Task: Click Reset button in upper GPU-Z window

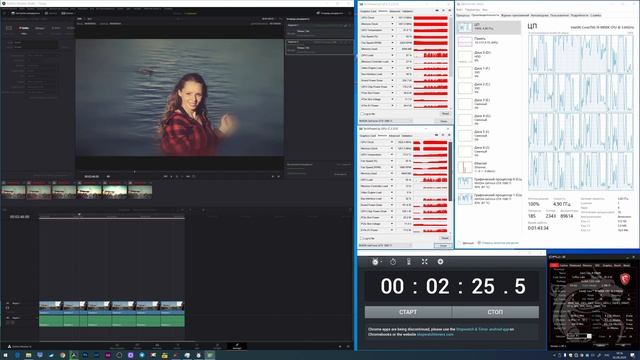Action: click(x=445, y=114)
